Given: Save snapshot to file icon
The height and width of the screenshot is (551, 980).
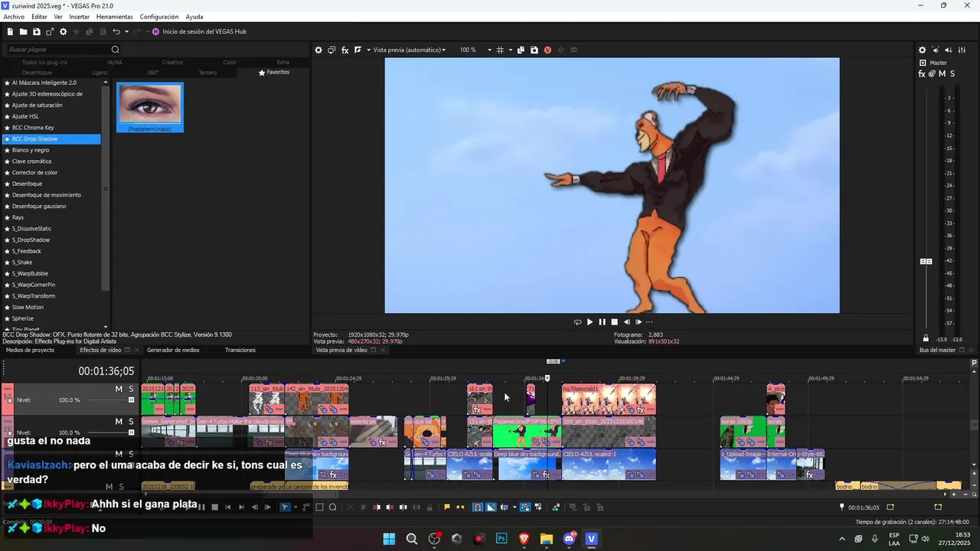Looking at the screenshot, I should coord(534,50).
